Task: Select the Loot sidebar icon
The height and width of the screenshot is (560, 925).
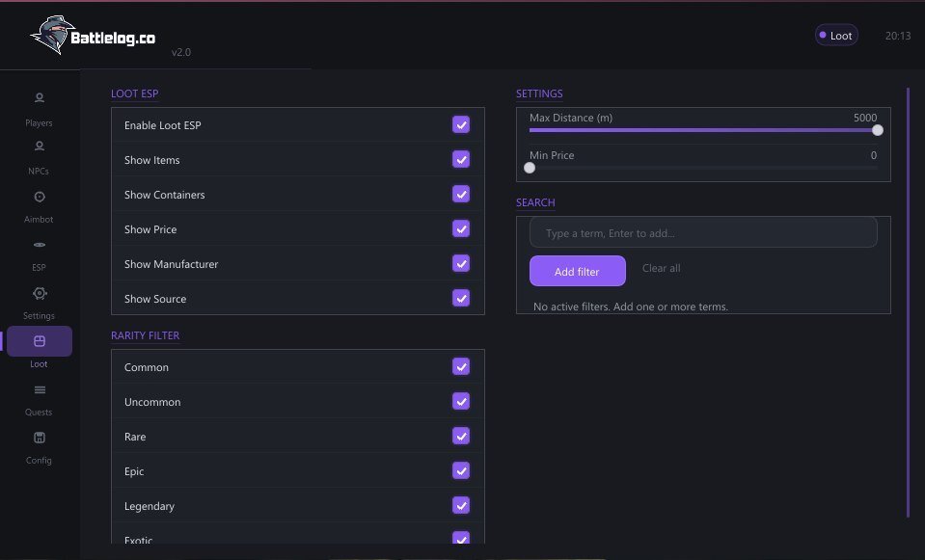Action: [x=40, y=341]
